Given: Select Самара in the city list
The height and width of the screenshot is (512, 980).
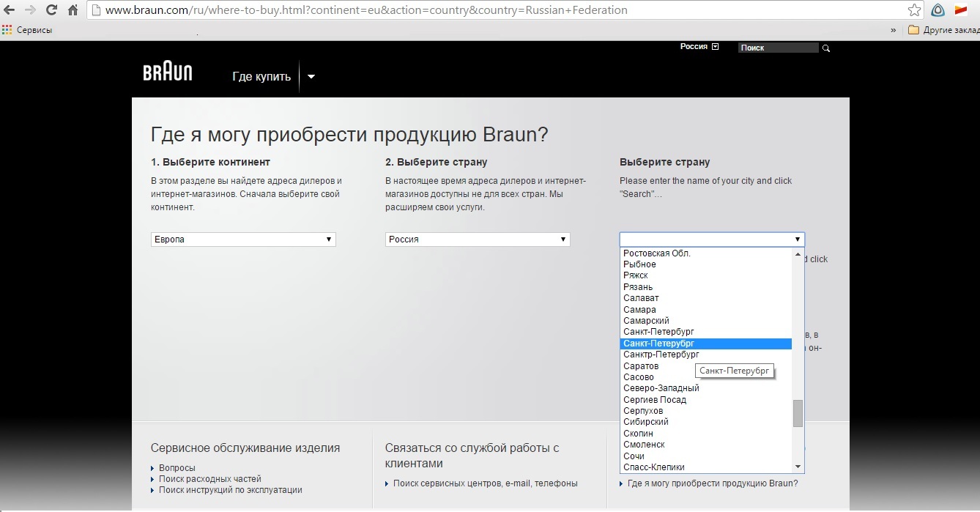Looking at the screenshot, I should pos(706,310).
